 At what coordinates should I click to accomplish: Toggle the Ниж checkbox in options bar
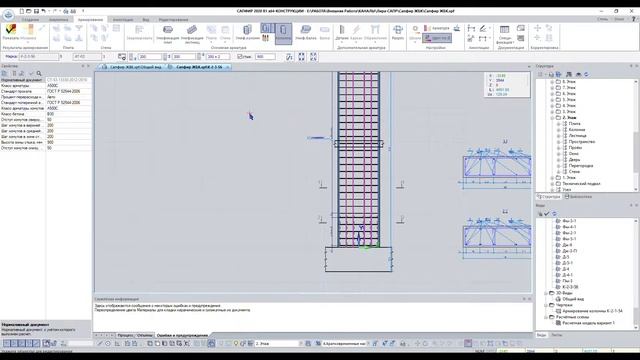click(240, 57)
